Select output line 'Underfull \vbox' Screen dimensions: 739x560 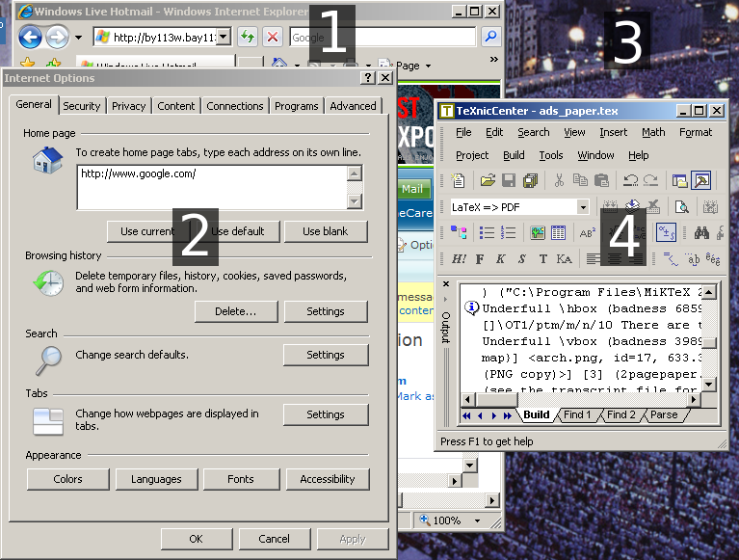(x=591, y=341)
